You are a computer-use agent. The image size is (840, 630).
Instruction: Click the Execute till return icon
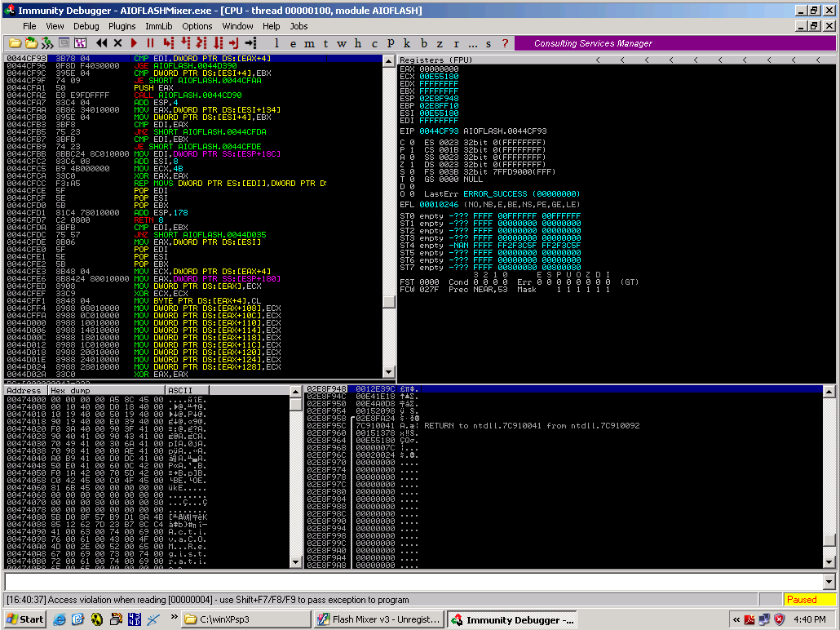(233, 43)
